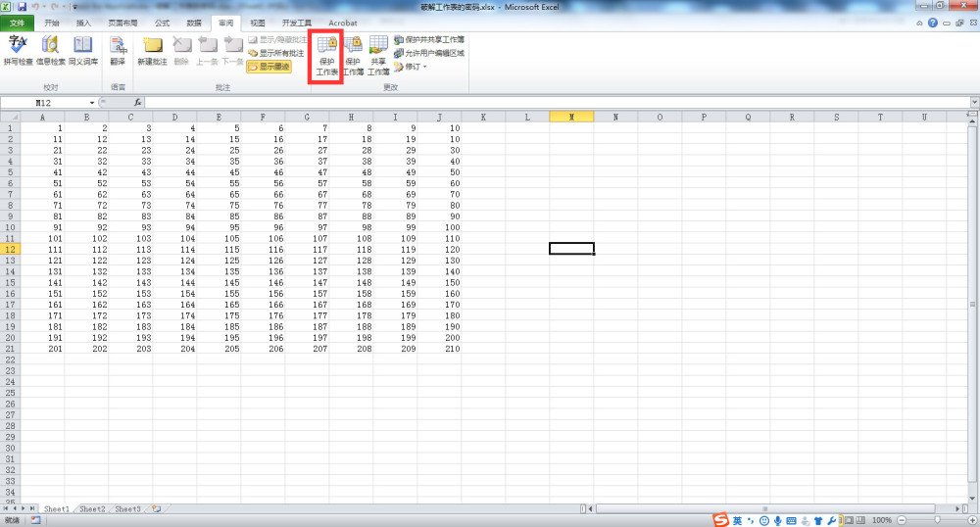980x527 pixels.
Task: Click column K header
Action: tap(483, 117)
